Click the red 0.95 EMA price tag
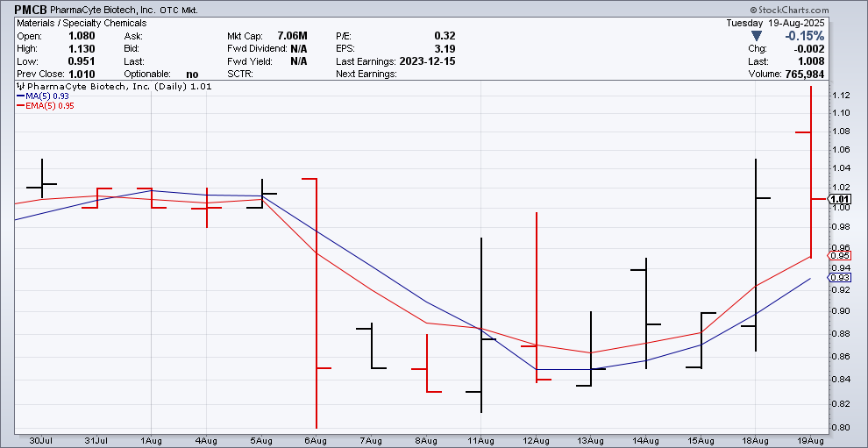Screen dimensions: 868x448 tap(839, 256)
